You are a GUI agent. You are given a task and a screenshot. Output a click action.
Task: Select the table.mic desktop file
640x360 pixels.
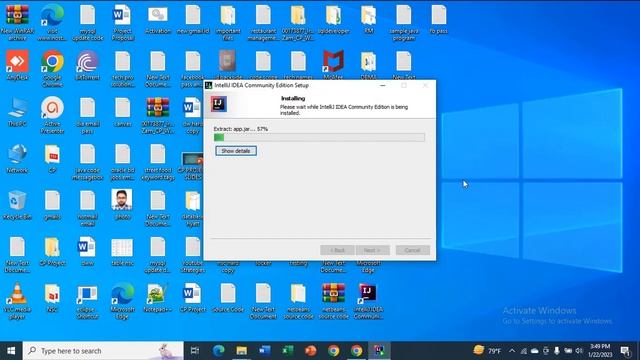click(x=122, y=251)
